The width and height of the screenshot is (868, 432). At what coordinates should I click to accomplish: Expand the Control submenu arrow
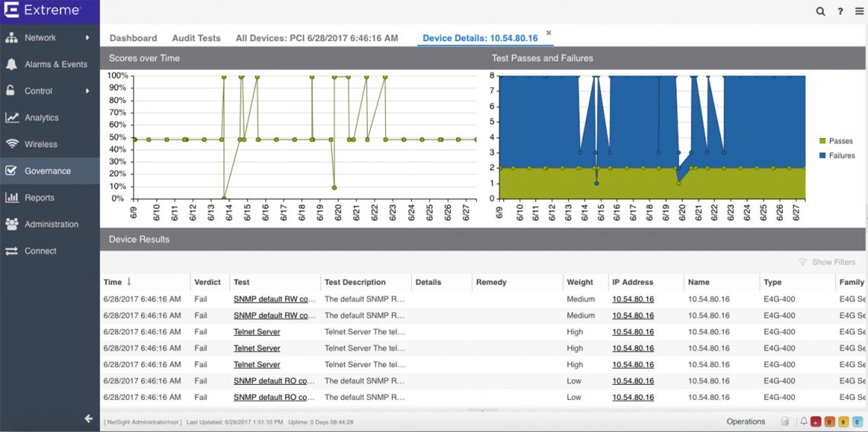point(88,91)
